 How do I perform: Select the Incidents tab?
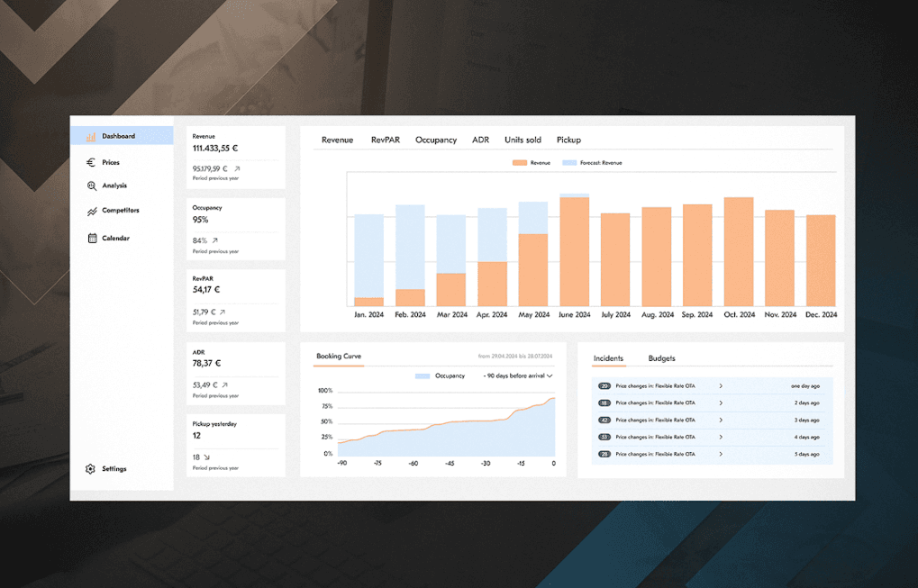coord(608,358)
